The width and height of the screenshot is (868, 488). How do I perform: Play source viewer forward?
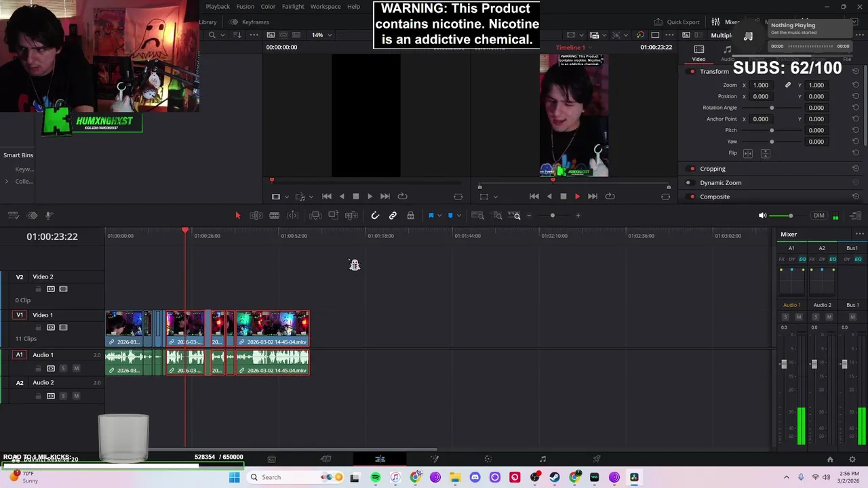(370, 197)
